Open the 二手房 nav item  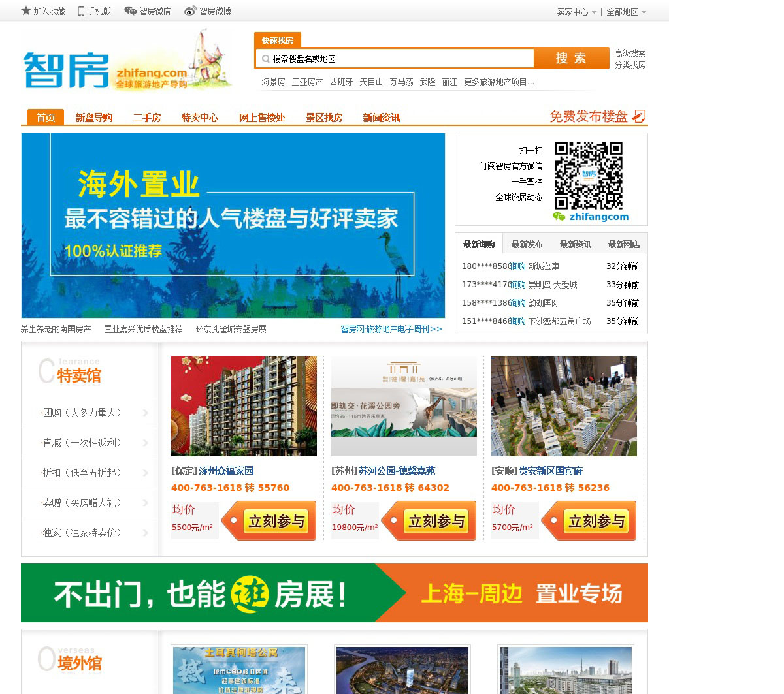[147, 118]
